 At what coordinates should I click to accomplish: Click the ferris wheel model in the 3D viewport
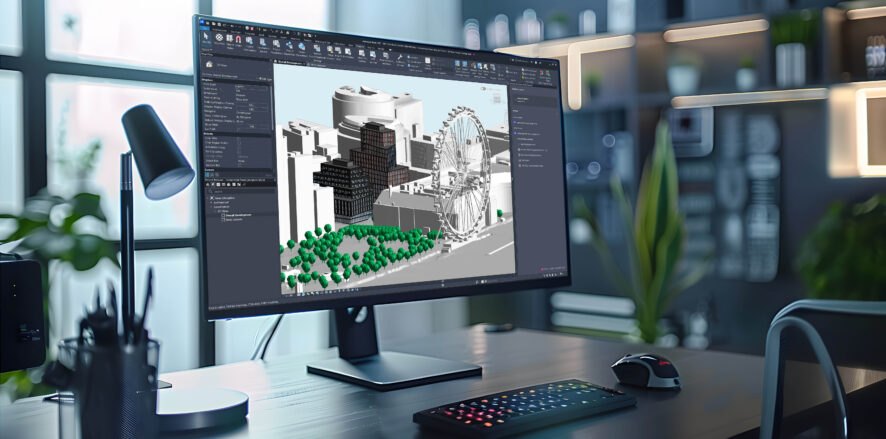pyautogui.click(x=462, y=173)
